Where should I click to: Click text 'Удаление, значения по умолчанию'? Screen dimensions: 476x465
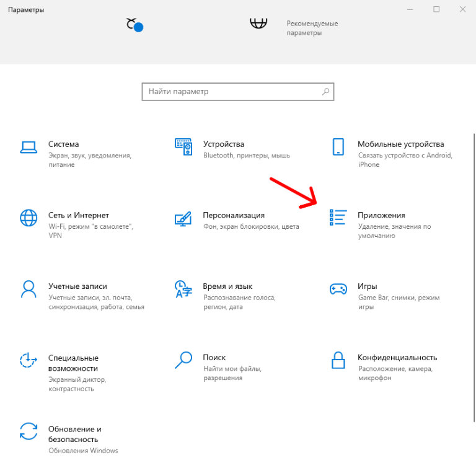pos(394,231)
